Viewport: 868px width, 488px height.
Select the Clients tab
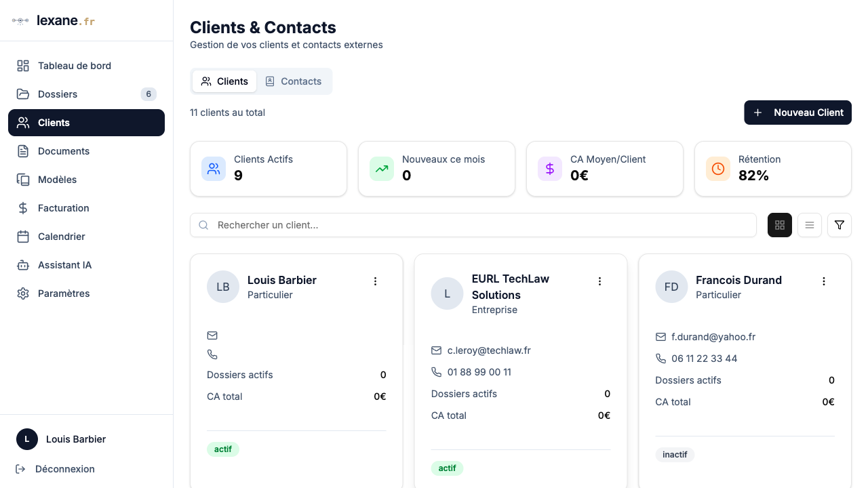coord(224,81)
